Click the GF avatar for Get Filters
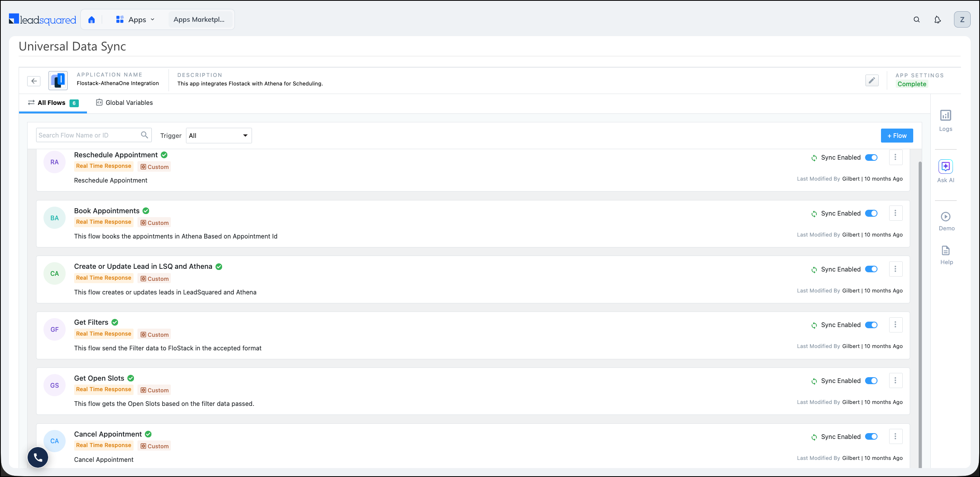This screenshot has width=980, height=477. (54, 329)
